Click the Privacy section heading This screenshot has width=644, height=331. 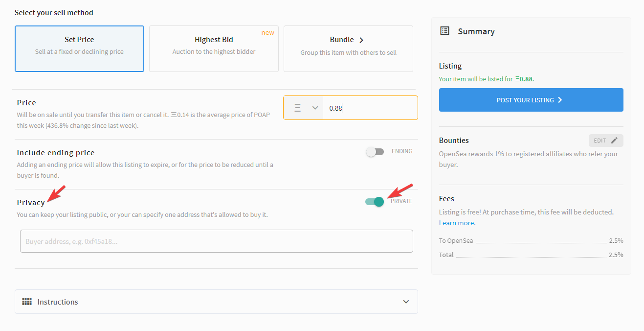[31, 202]
